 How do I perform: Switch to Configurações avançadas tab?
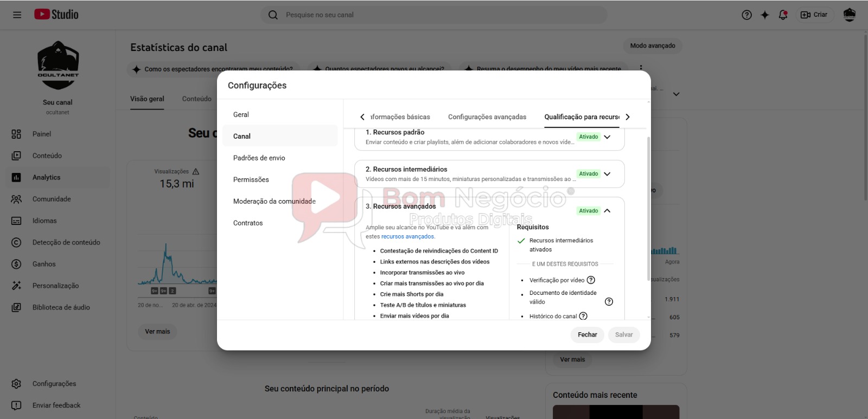click(x=487, y=117)
